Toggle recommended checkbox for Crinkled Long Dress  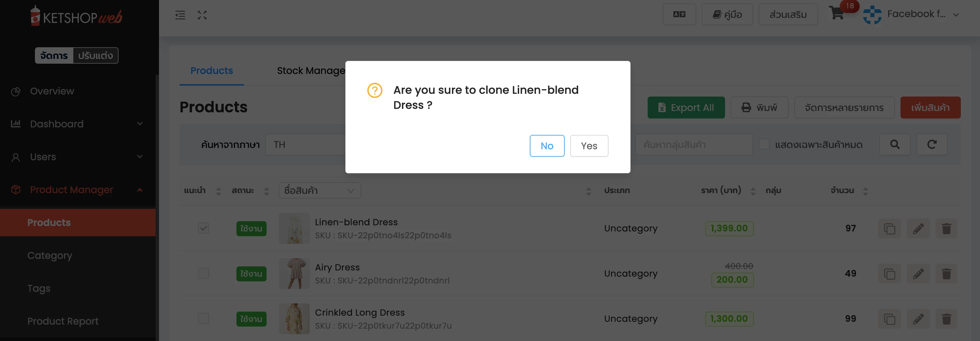point(204,318)
